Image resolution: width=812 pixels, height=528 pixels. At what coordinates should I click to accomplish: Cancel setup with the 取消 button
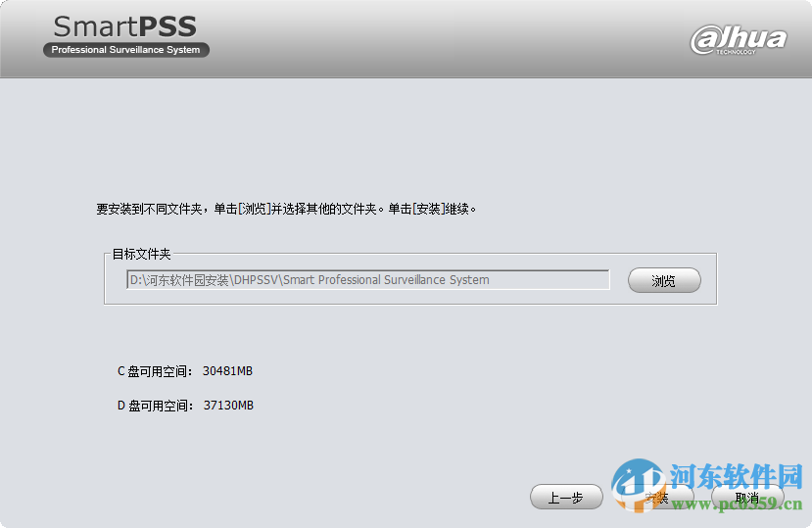point(747,498)
